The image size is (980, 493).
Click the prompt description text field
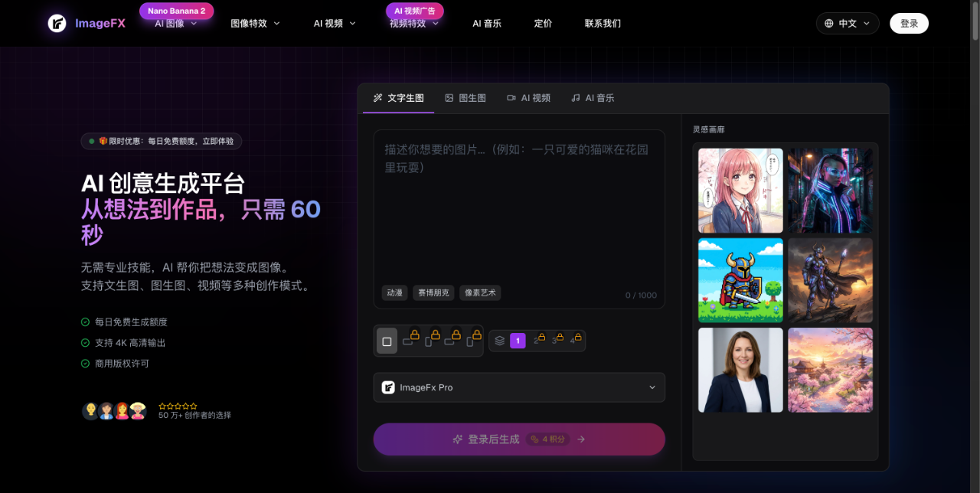tap(519, 207)
